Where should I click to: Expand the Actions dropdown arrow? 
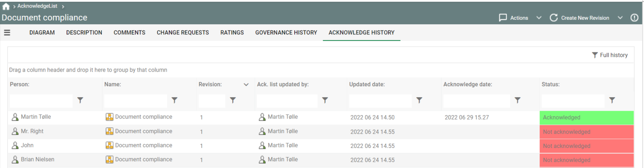click(x=539, y=18)
